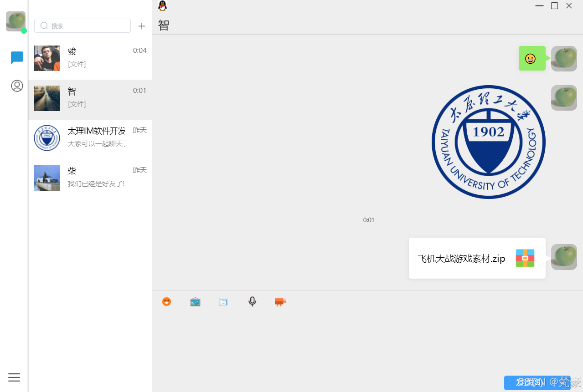Open the 飞机大战游戏素材.zip file message

point(477,258)
